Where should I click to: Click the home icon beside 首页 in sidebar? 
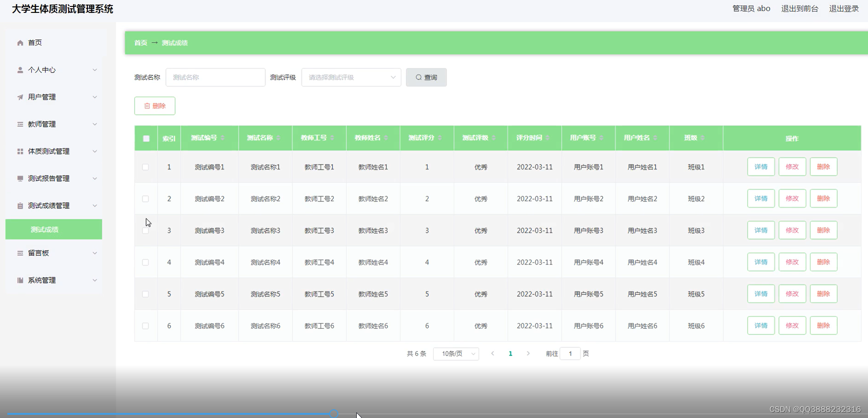point(20,43)
